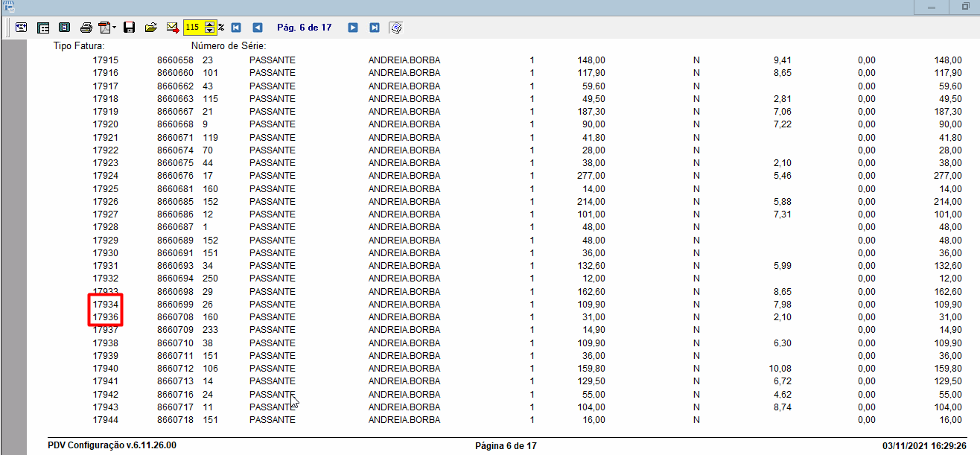
Task: Click document number 8660689
Action: click(x=175, y=240)
